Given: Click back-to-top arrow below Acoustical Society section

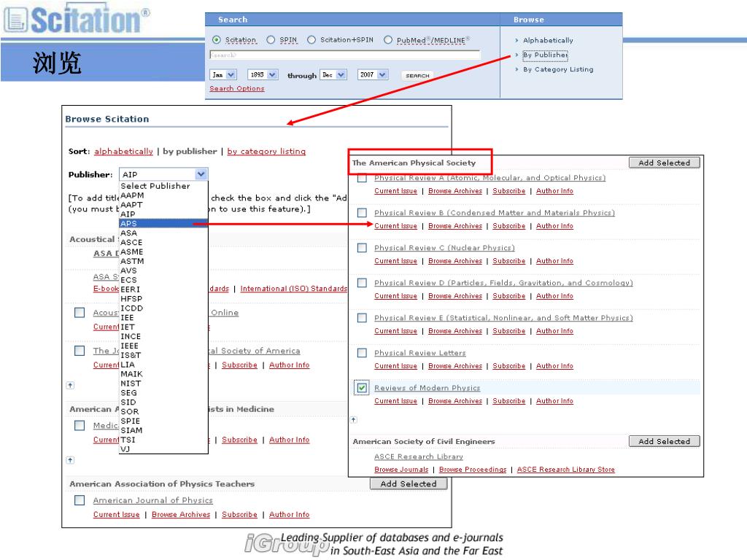Looking at the screenshot, I should [x=71, y=385].
